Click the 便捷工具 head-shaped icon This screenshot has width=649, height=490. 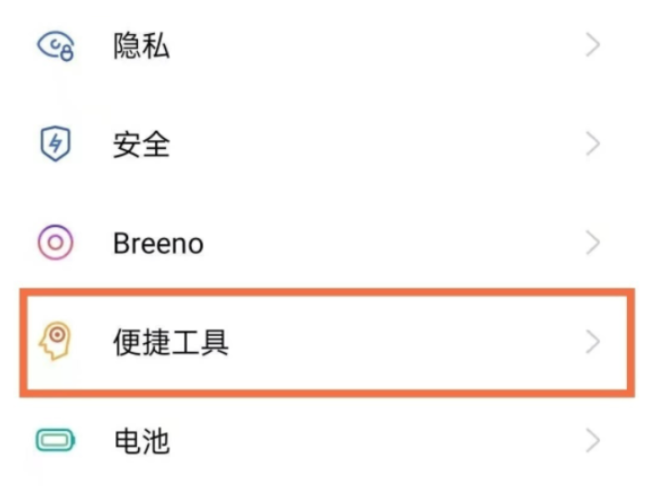(x=56, y=342)
